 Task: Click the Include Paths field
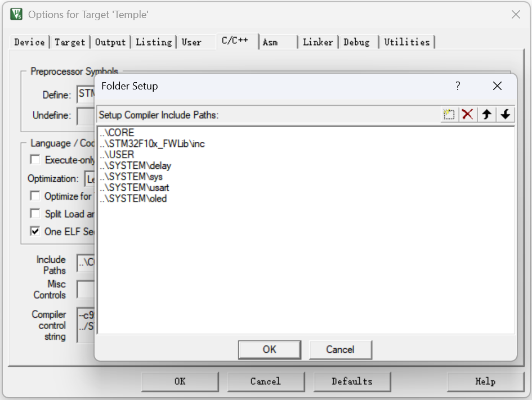(86, 263)
